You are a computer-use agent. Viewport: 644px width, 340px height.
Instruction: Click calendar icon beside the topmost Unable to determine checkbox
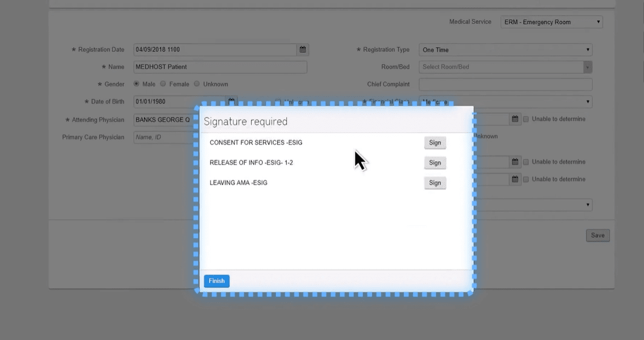(514, 119)
